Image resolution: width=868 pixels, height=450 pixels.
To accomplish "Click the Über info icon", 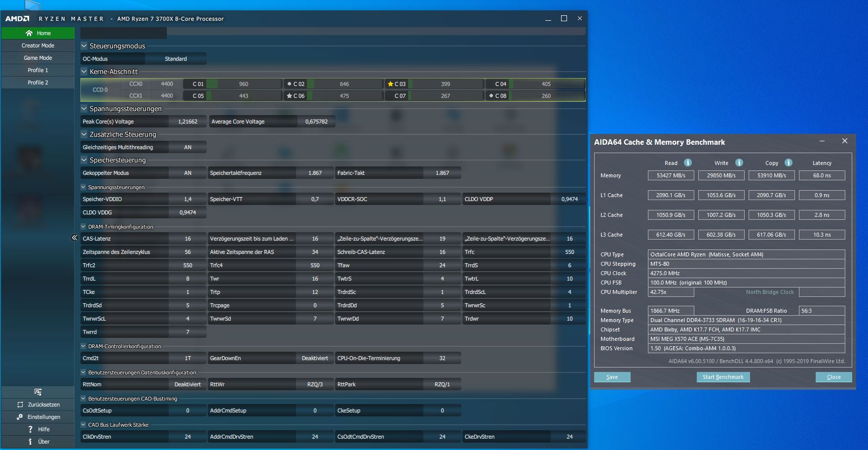I will [30, 442].
